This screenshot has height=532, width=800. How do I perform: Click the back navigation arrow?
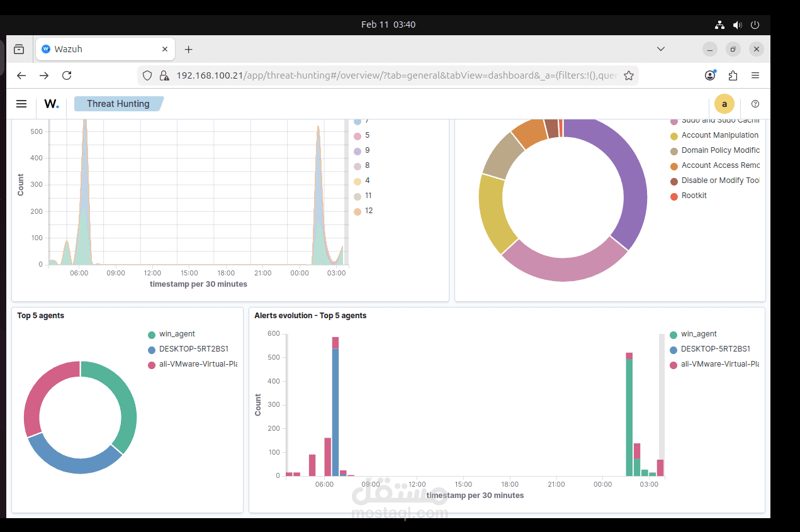click(x=21, y=75)
